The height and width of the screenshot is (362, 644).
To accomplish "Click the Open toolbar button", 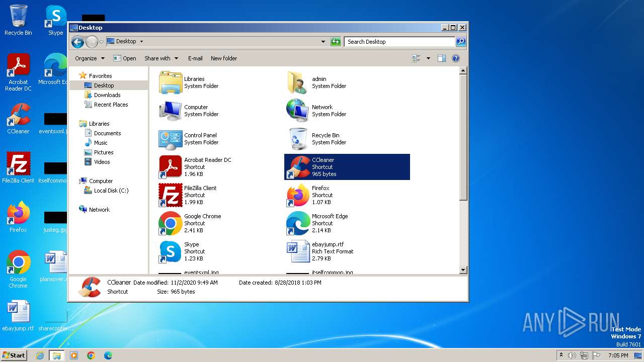I will click(x=125, y=58).
